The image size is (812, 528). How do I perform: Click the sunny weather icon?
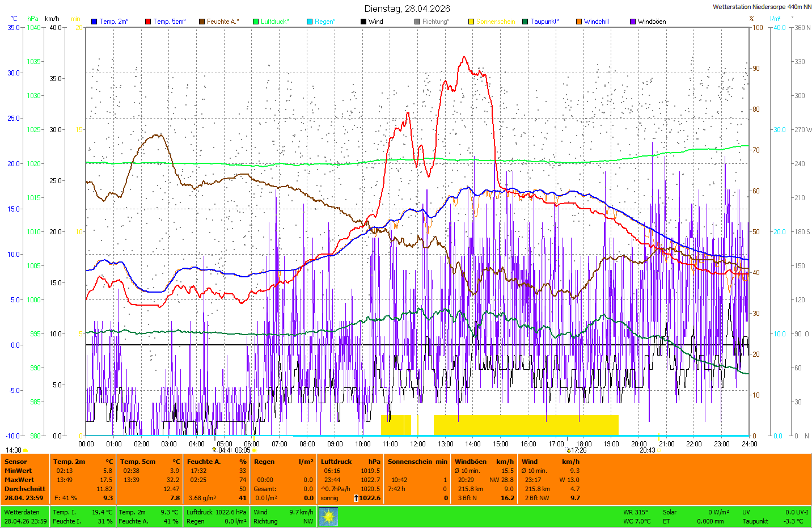pos(328,516)
